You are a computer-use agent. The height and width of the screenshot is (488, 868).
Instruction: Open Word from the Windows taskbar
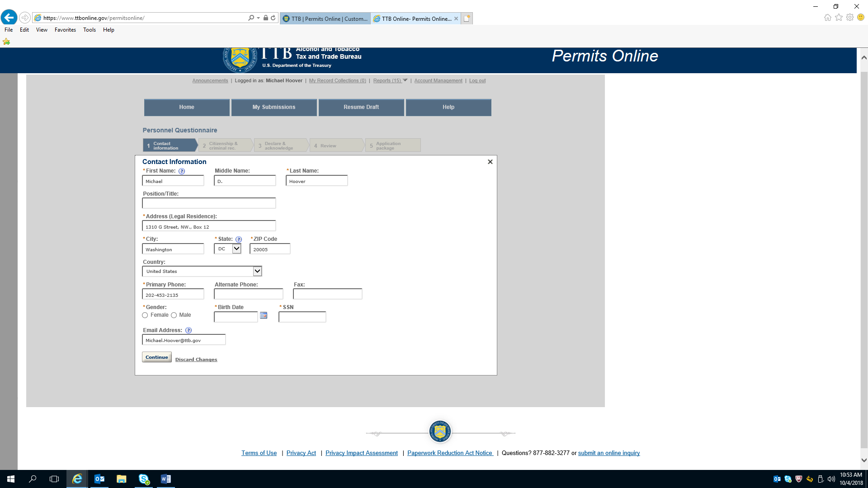[165, 479]
